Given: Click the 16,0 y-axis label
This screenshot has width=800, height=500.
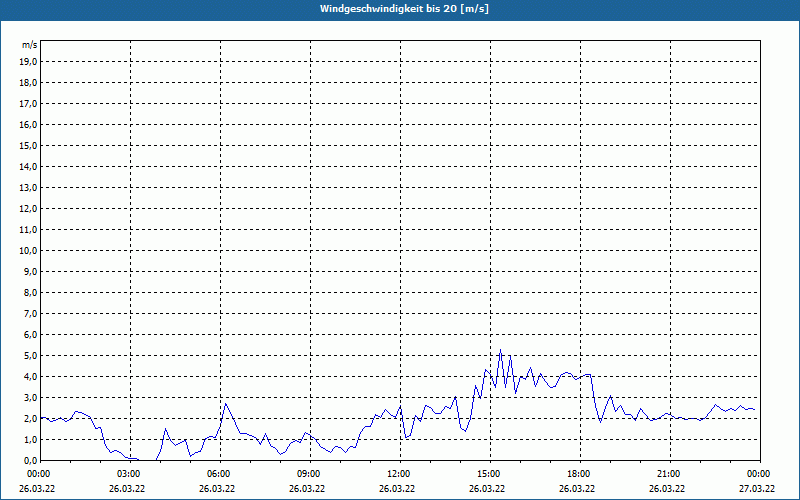Looking at the screenshot, I should coord(28,124).
